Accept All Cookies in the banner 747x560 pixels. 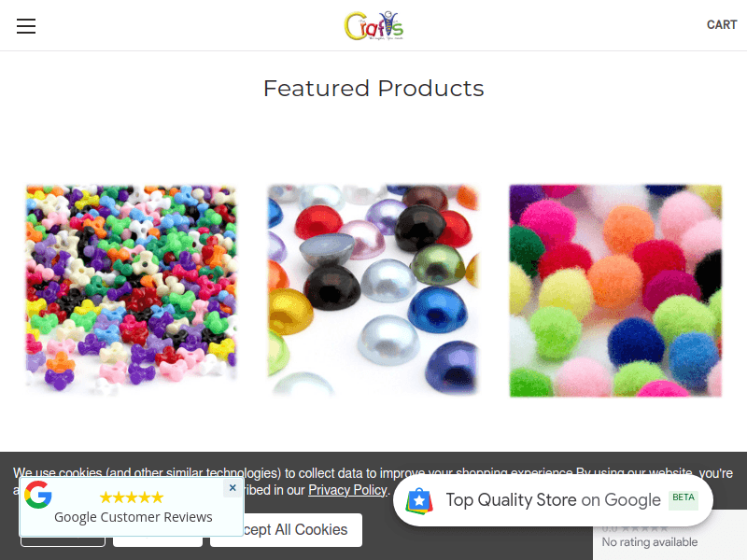click(287, 530)
